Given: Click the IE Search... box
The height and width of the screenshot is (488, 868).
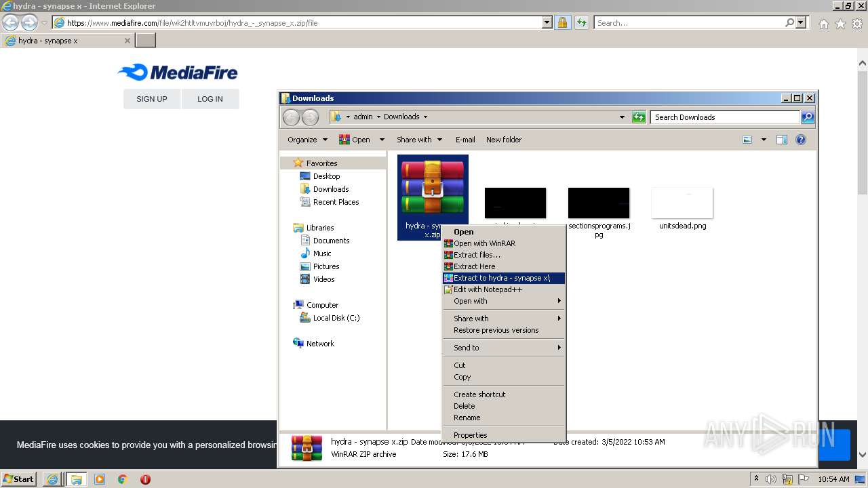Looking at the screenshot, I should point(689,22).
